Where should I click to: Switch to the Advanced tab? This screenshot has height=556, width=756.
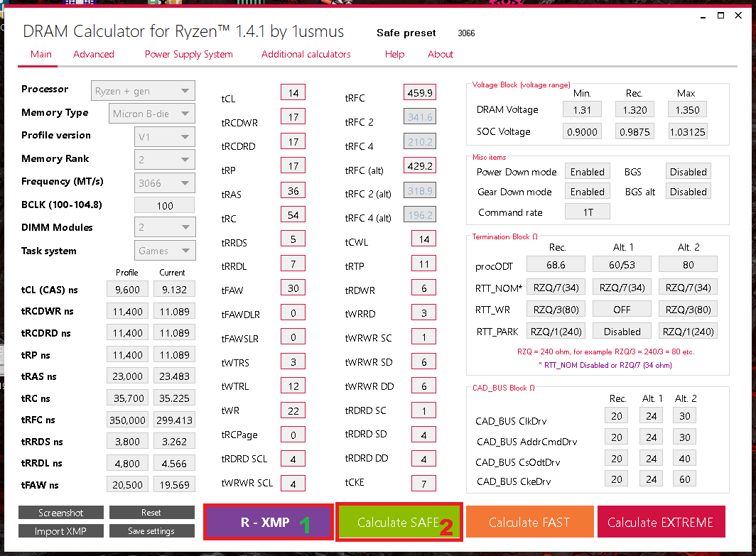[x=94, y=54]
